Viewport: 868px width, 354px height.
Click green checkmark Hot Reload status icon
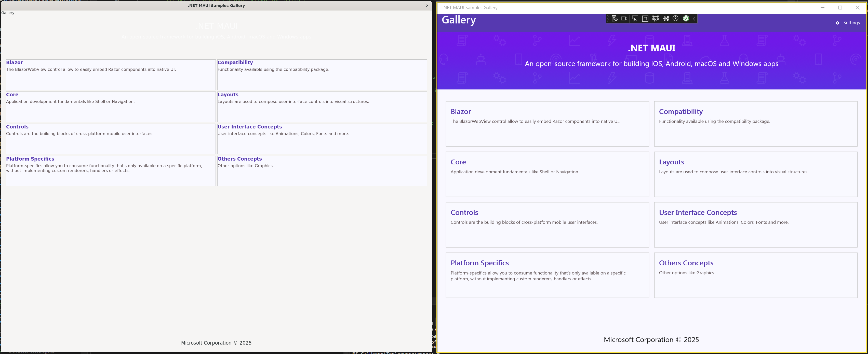coord(686,19)
